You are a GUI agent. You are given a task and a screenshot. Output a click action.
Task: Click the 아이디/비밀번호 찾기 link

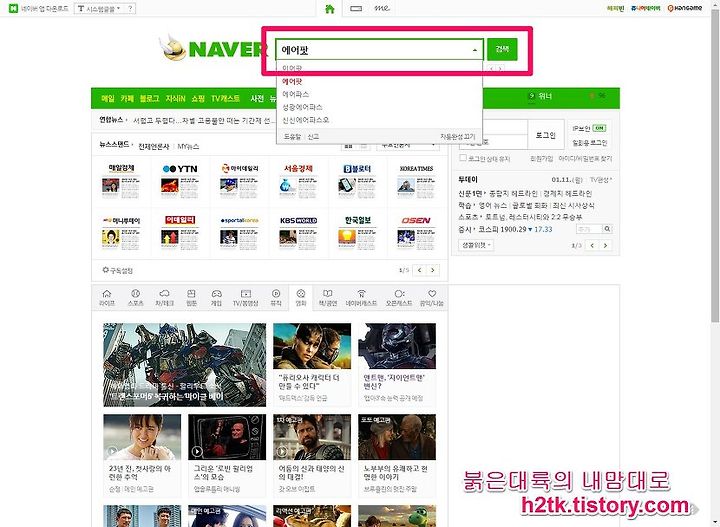(x=585, y=158)
